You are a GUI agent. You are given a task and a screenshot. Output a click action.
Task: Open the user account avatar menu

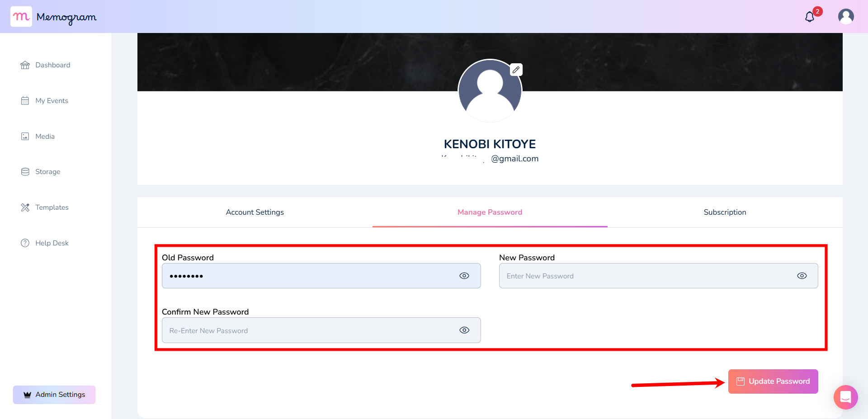(x=846, y=17)
